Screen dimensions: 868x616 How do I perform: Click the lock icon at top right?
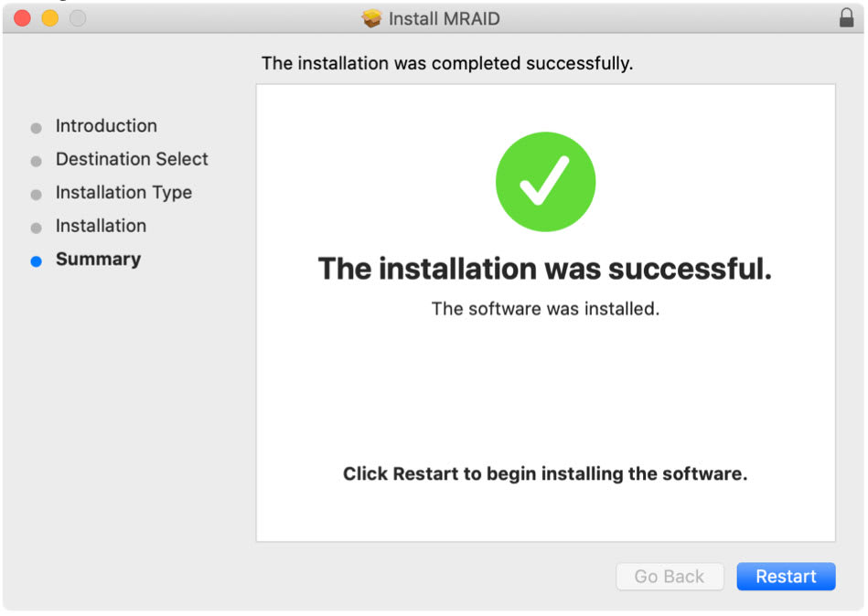849,17
